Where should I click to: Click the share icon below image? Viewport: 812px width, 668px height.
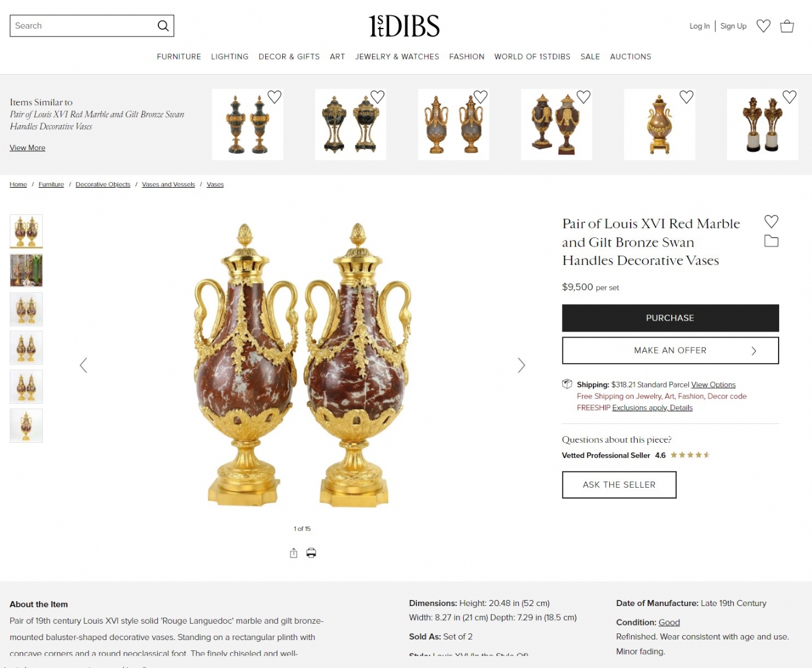coord(294,553)
